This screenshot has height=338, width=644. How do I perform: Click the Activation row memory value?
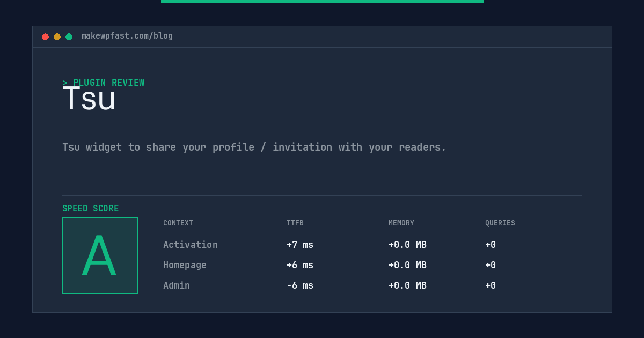407,245
